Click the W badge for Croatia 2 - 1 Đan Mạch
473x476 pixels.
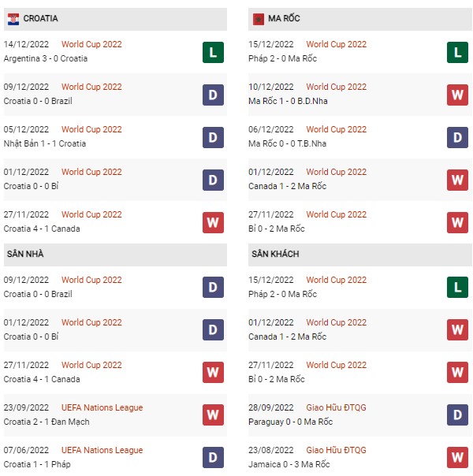click(x=213, y=415)
